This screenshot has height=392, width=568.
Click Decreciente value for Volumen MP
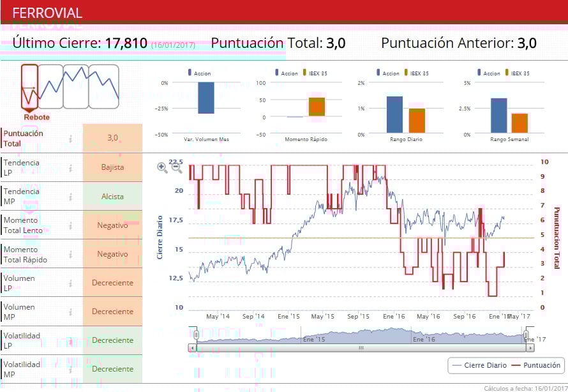coord(113,312)
